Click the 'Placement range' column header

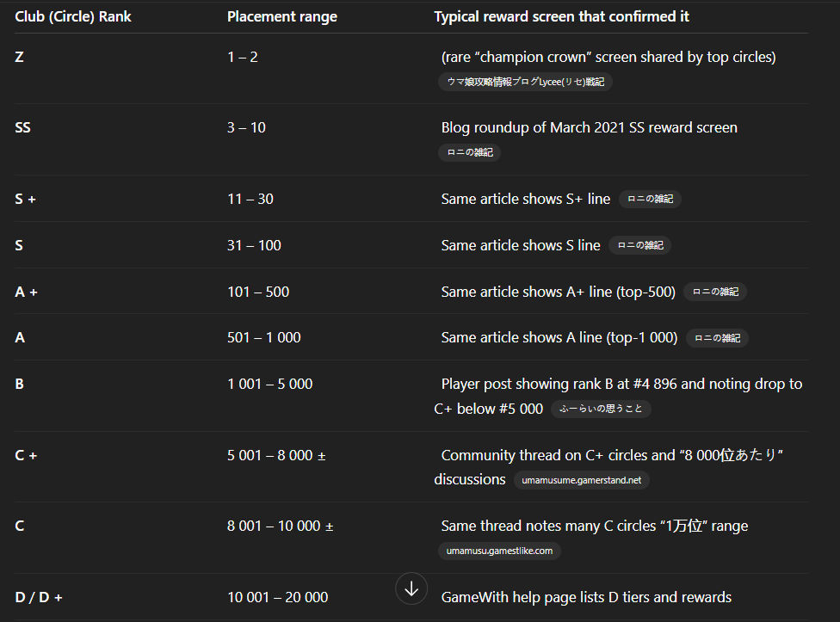click(282, 16)
